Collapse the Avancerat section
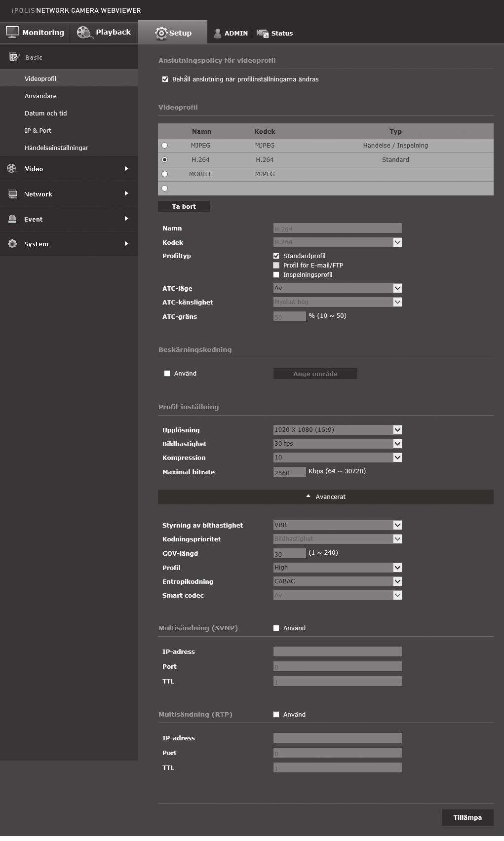504x841 pixels. tap(326, 497)
